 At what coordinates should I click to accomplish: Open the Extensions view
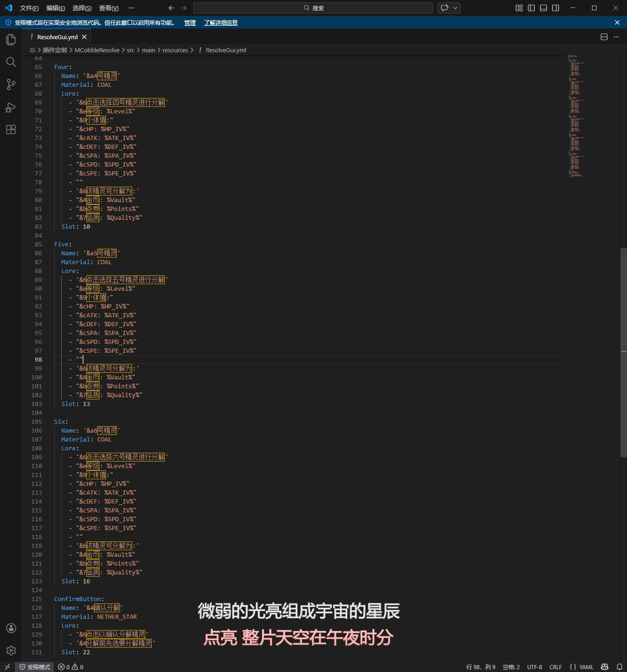click(11, 130)
